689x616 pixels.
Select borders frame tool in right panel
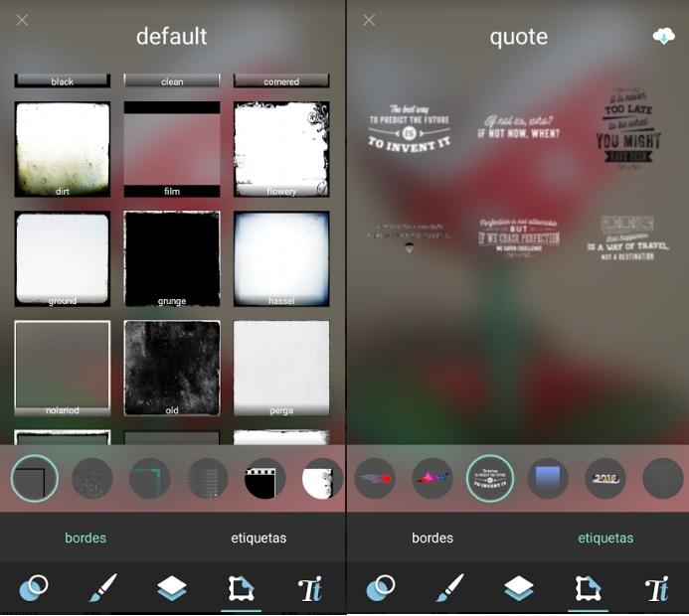point(588,589)
